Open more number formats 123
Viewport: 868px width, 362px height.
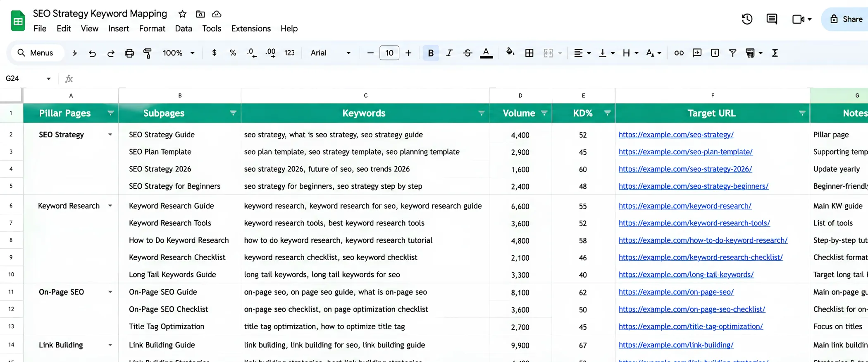289,53
